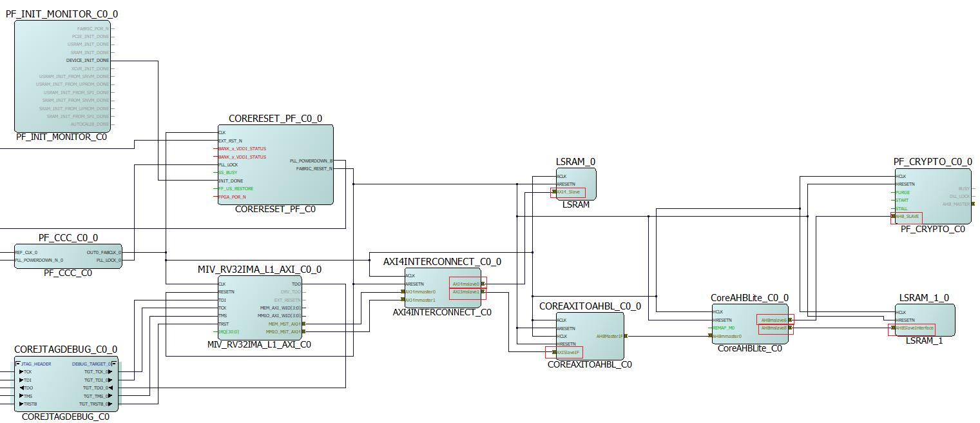Screen dimensions: 980x423
Task: Click the SS_BUSY pin
Action: click(228, 173)
